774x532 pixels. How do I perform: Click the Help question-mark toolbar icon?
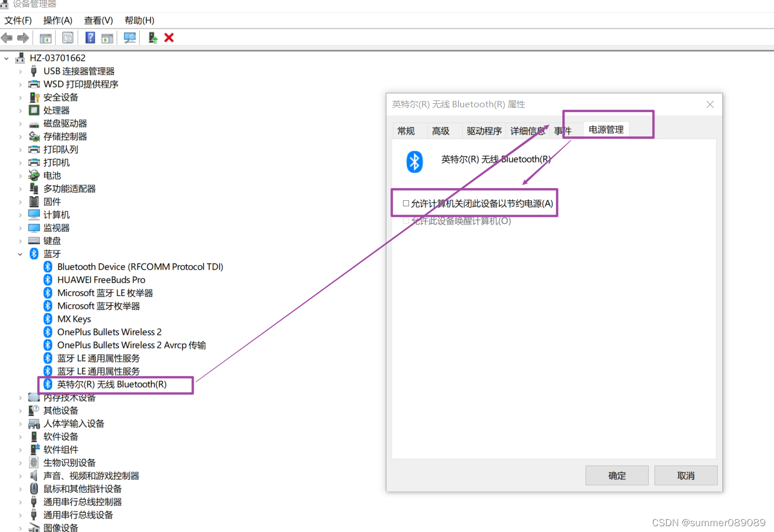coord(91,38)
